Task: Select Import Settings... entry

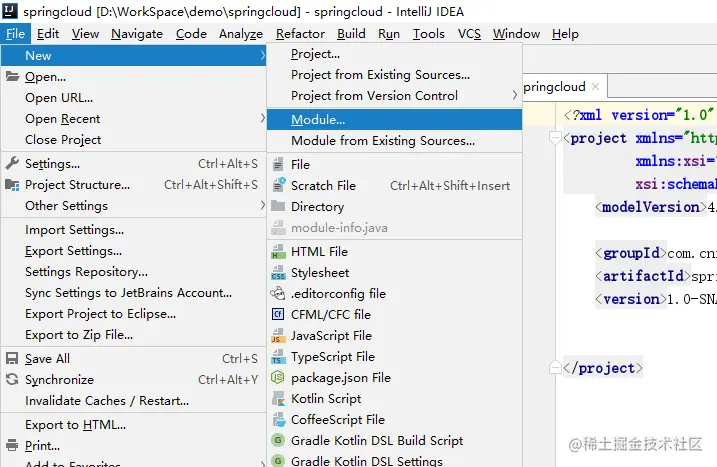Action: (x=134, y=230)
